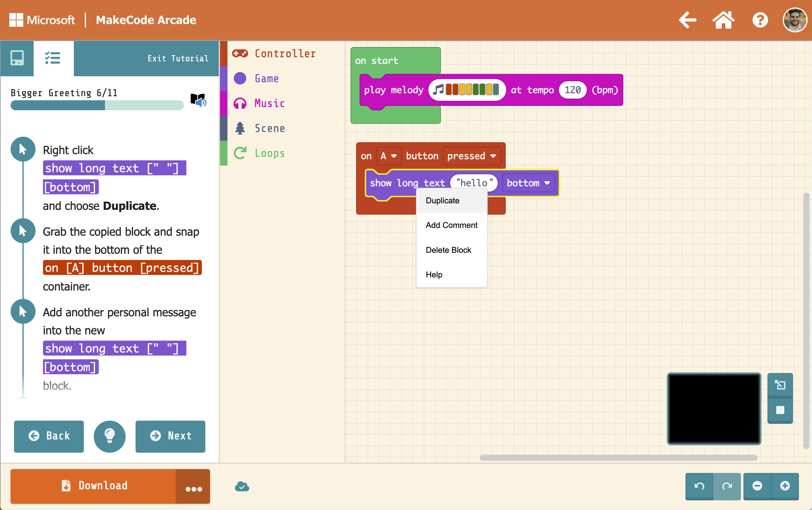Open the Help question mark icon
Image resolution: width=812 pixels, height=510 pixels.
pos(760,20)
